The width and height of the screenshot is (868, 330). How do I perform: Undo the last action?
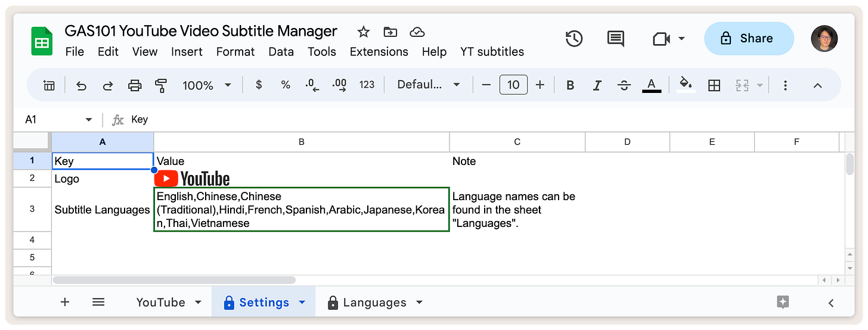pos(81,85)
